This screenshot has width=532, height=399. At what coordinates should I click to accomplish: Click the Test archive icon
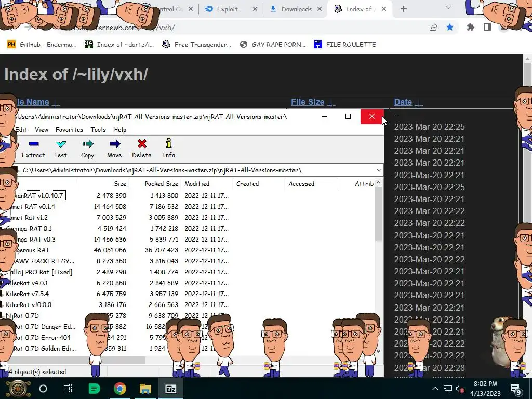click(x=60, y=149)
